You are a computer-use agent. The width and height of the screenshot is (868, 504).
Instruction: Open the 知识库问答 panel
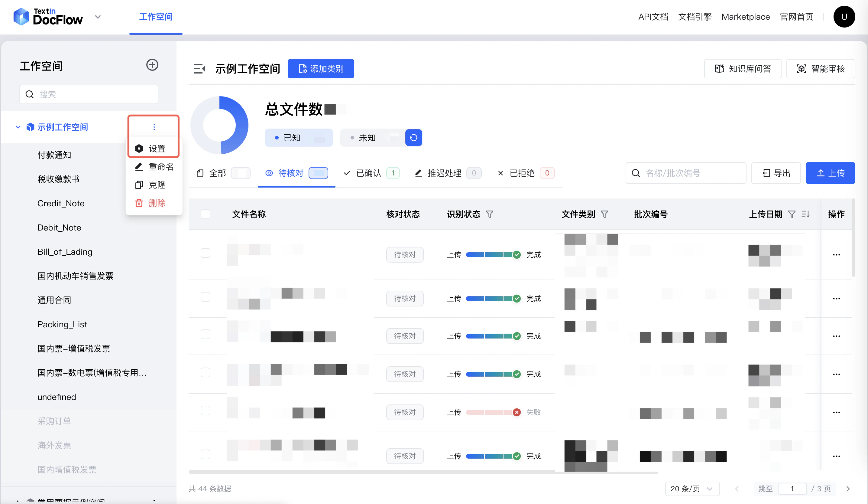point(743,69)
